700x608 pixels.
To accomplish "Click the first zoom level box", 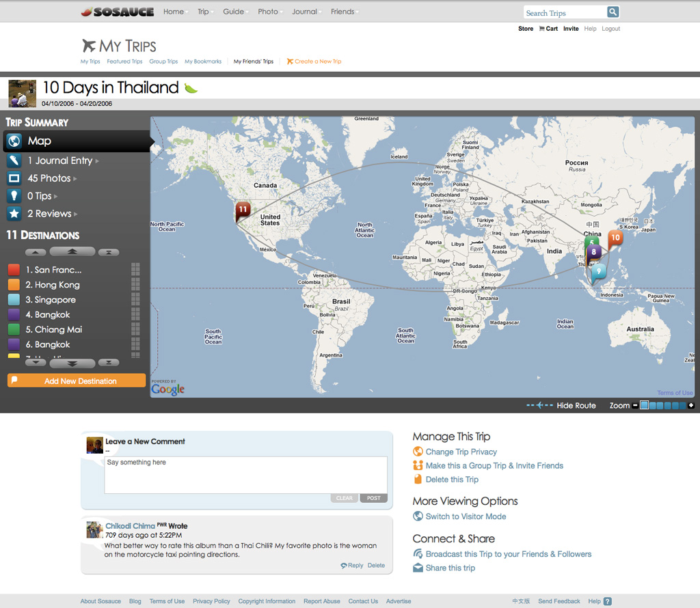I will click(644, 406).
